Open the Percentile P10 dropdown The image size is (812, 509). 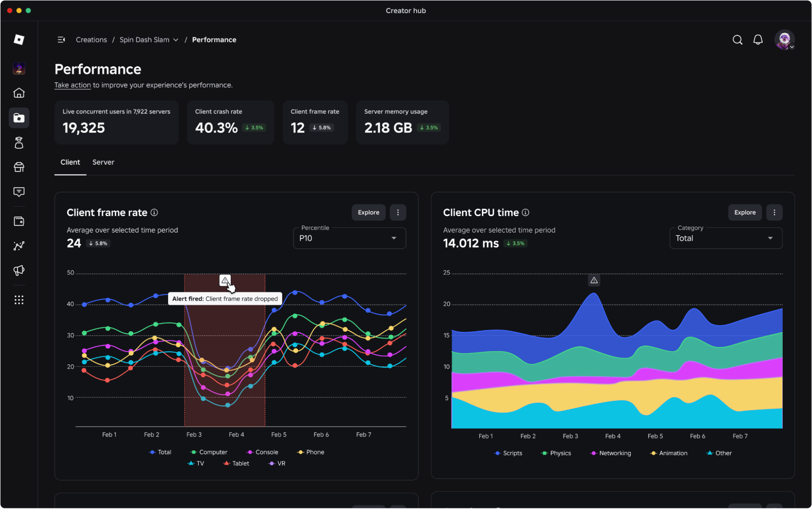pyautogui.click(x=349, y=238)
